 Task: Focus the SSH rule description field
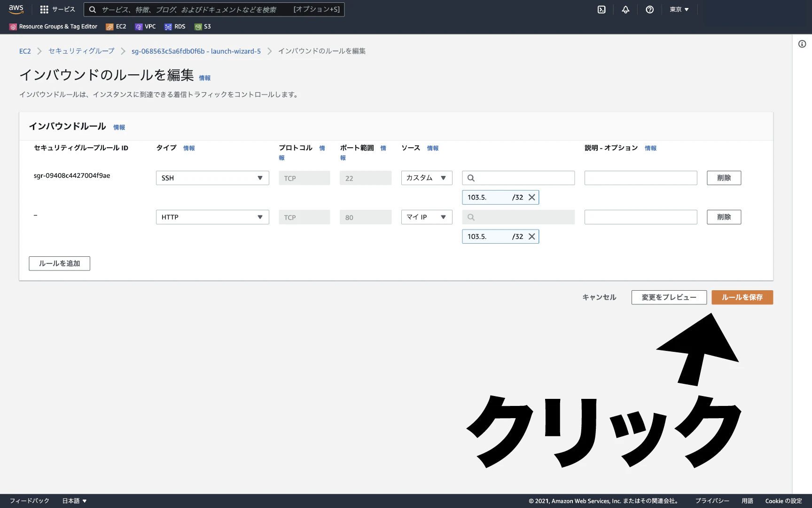click(640, 178)
